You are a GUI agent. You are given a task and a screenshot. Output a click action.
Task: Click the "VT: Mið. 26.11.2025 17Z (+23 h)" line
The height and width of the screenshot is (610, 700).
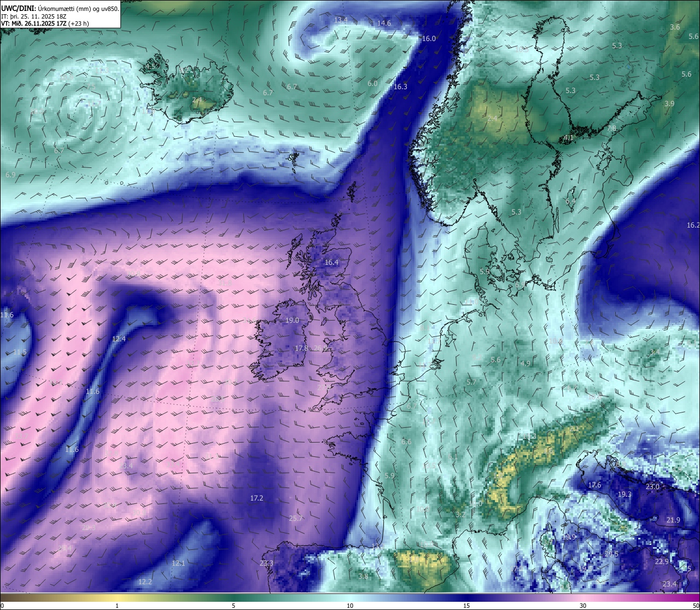45,24
